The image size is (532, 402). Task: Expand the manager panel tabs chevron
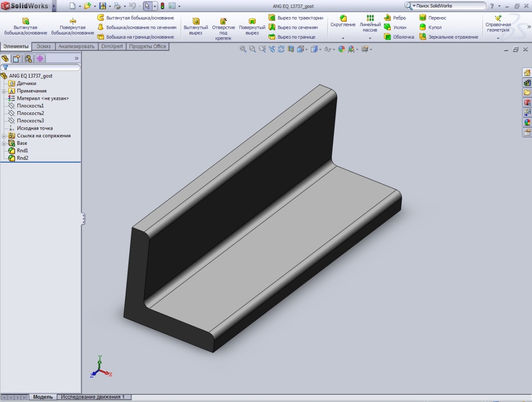pyautogui.click(x=76, y=58)
